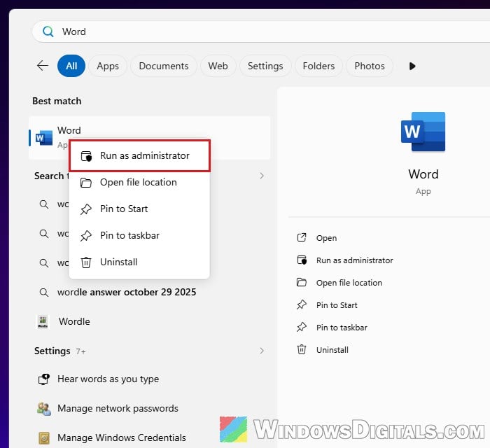Screen dimensions: 490x448
Task: Click the Word app icon in Best match
Action: coord(44,138)
